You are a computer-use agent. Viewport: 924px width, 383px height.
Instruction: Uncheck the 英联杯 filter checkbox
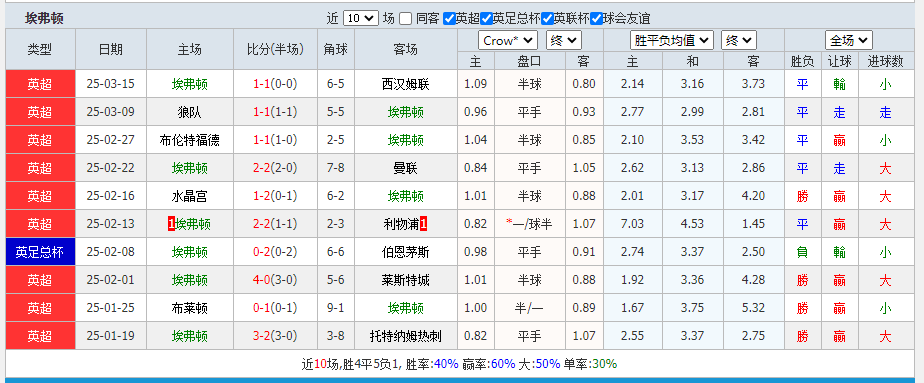pos(546,18)
